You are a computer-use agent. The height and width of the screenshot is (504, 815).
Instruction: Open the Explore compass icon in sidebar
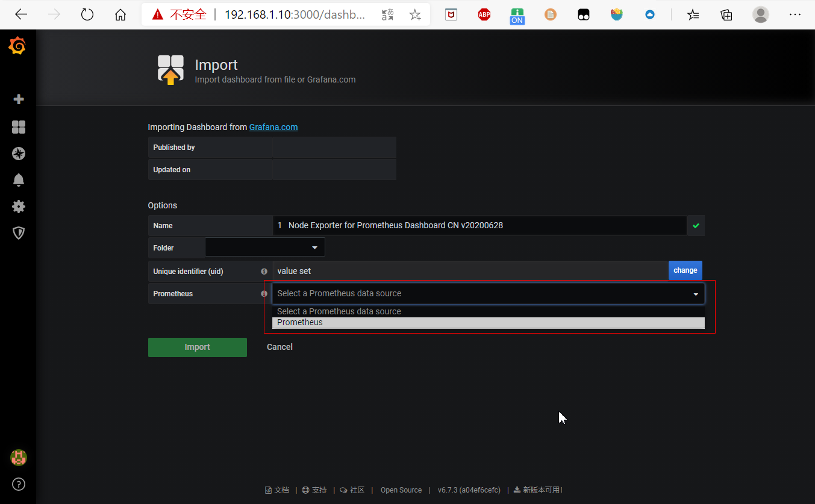pyautogui.click(x=19, y=154)
